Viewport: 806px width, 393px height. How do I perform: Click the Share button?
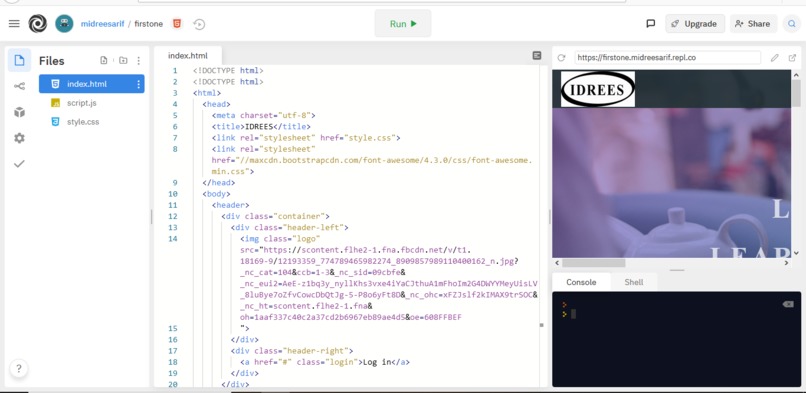coord(754,24)
